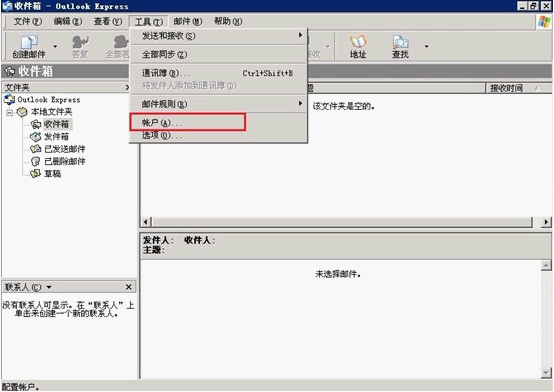This screenshot has width=554, height=392.
Task: Click the 已删除邮件 trash icon
Action: pyautogui.click(x=36, y=161)
